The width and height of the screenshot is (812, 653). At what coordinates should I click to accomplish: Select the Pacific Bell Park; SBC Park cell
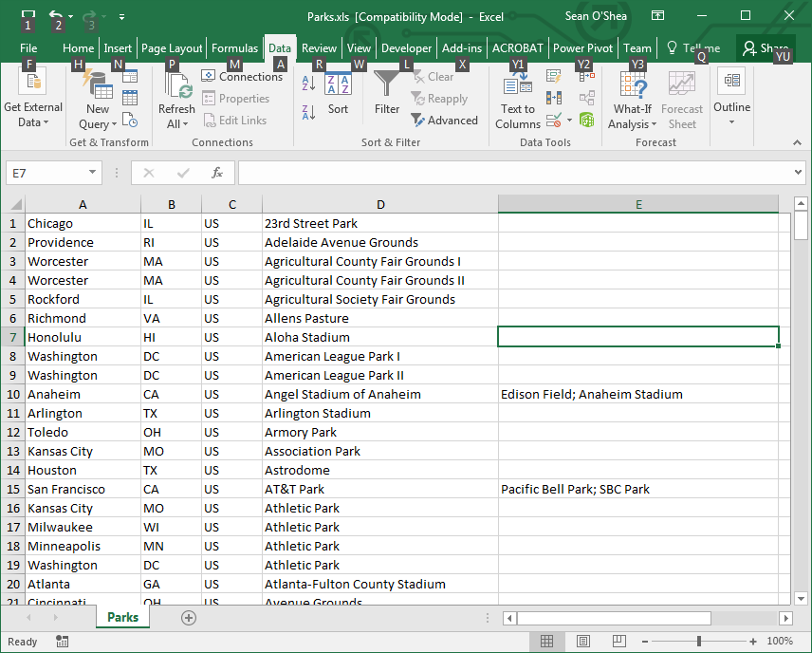coord(638,489)
